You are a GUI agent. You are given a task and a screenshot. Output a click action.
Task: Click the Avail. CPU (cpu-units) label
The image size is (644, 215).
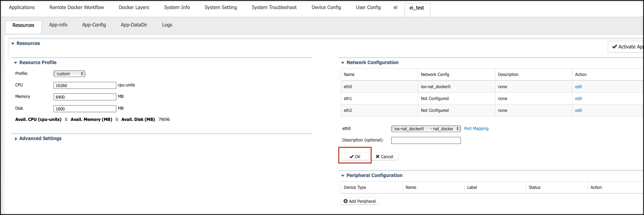click(38, 120)
